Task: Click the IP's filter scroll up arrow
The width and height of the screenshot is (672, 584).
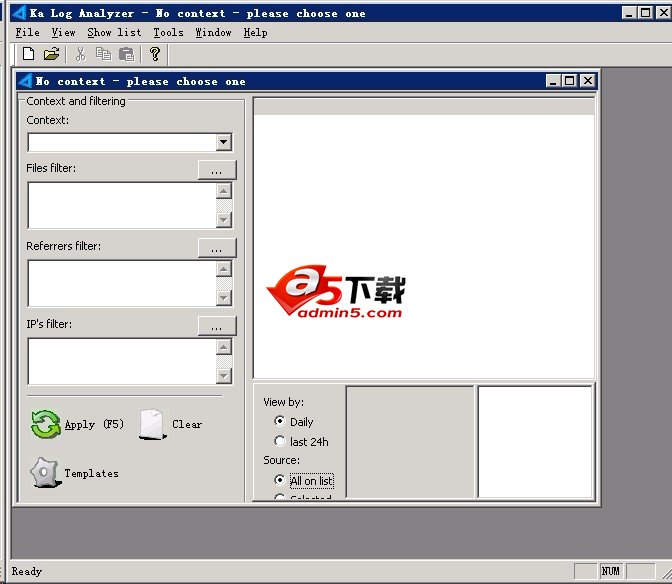Action: point(224,347)
